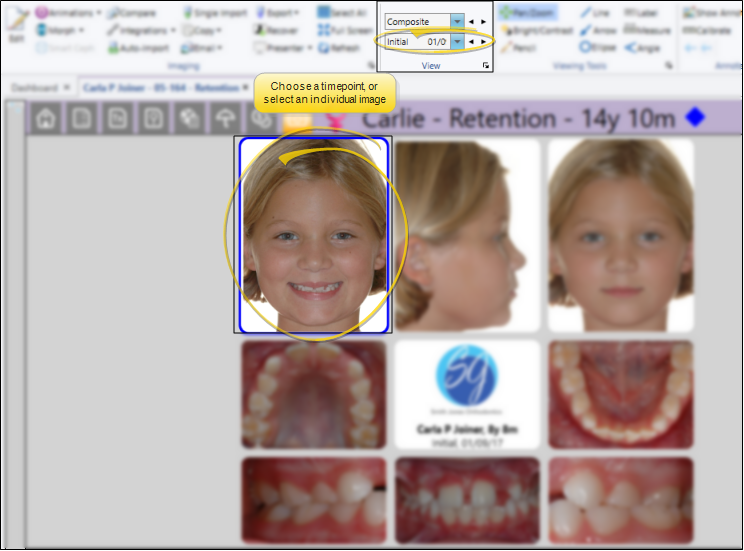
Task: Click the Home icon in patient toolbar
Action: click(45, 118)
